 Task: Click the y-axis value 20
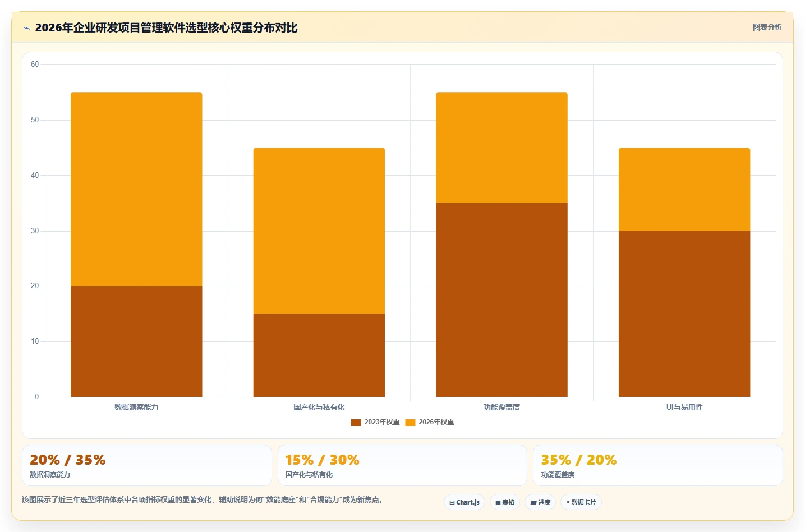point(35,286)
